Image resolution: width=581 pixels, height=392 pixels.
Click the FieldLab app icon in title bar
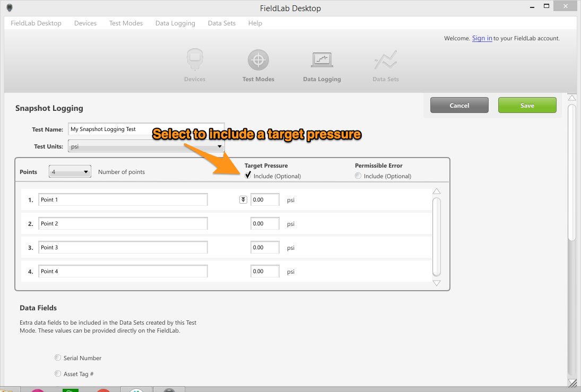tap(10, 8)
